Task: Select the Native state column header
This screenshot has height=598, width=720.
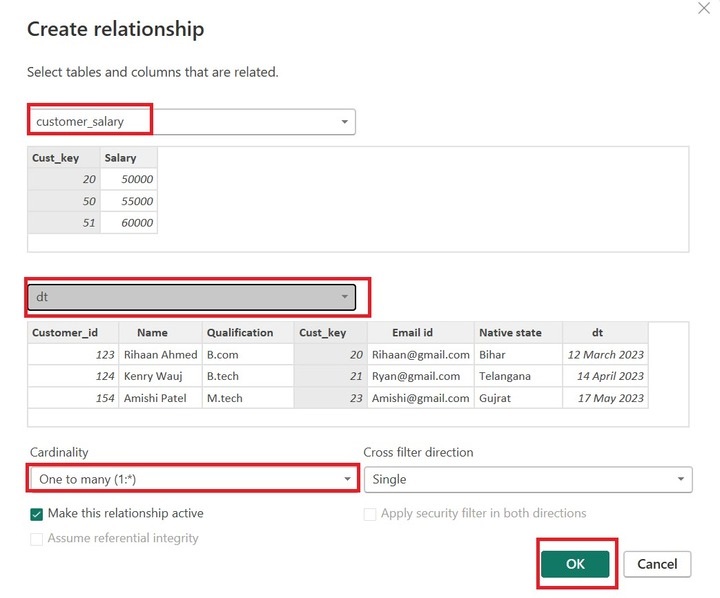Action: click(x=509, y=333)
